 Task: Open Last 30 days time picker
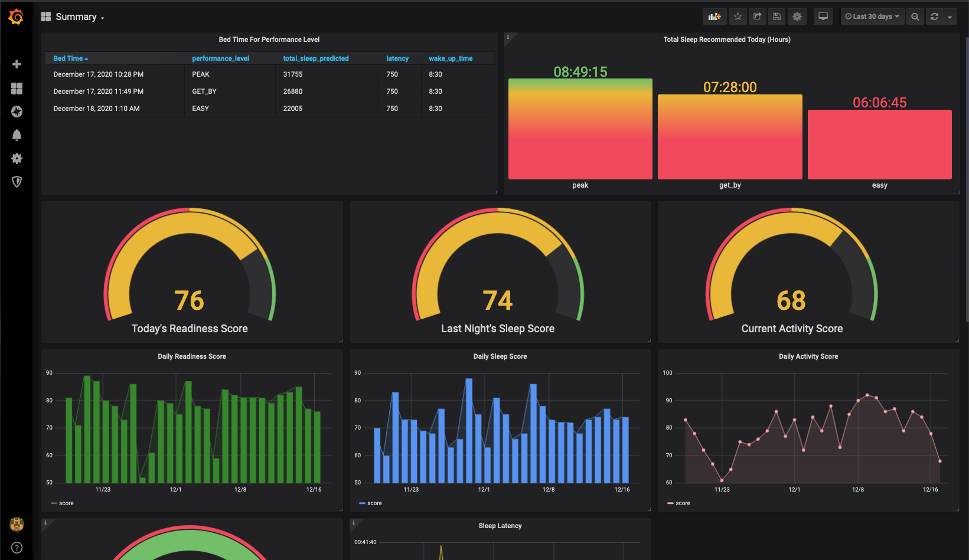coord(872,17)
